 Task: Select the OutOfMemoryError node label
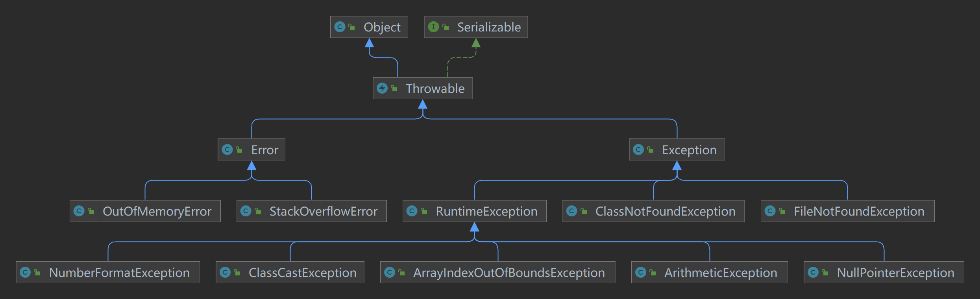tap(157, 211)
